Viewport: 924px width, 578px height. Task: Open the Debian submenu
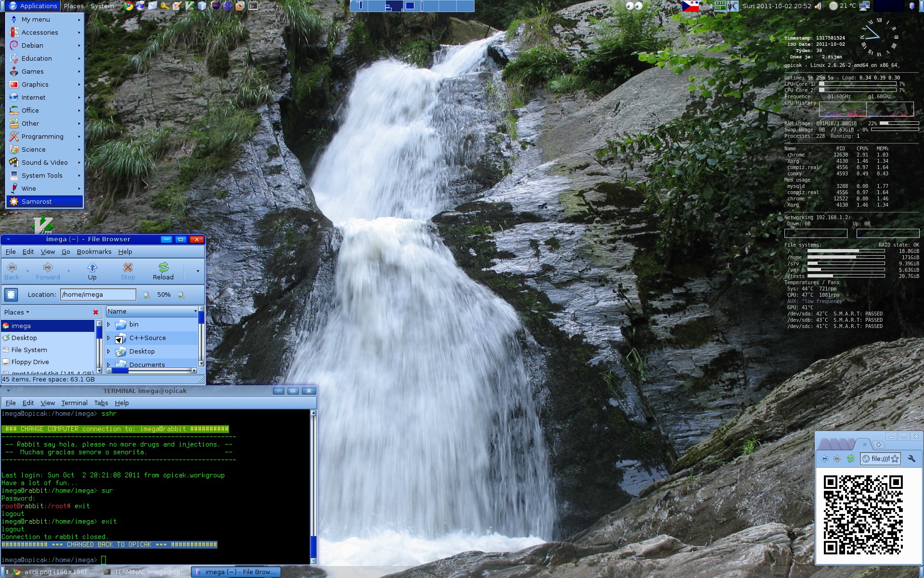click(x=45, y=45)
